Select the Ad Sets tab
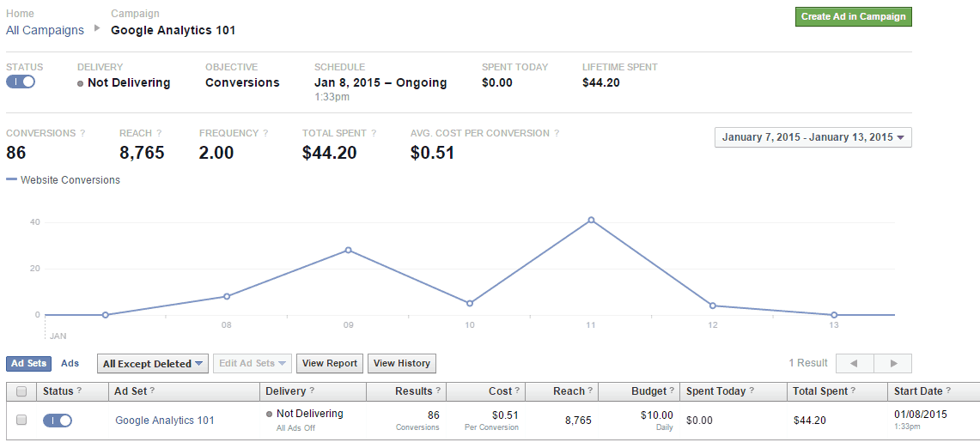This screenshot has width=980, height=442. tap(28, 364)
